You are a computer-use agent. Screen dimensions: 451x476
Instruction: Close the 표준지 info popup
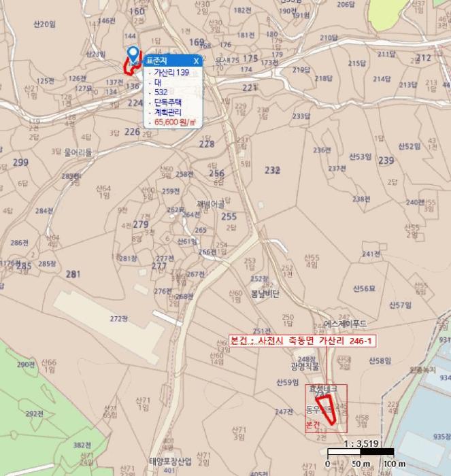point(196,61)
